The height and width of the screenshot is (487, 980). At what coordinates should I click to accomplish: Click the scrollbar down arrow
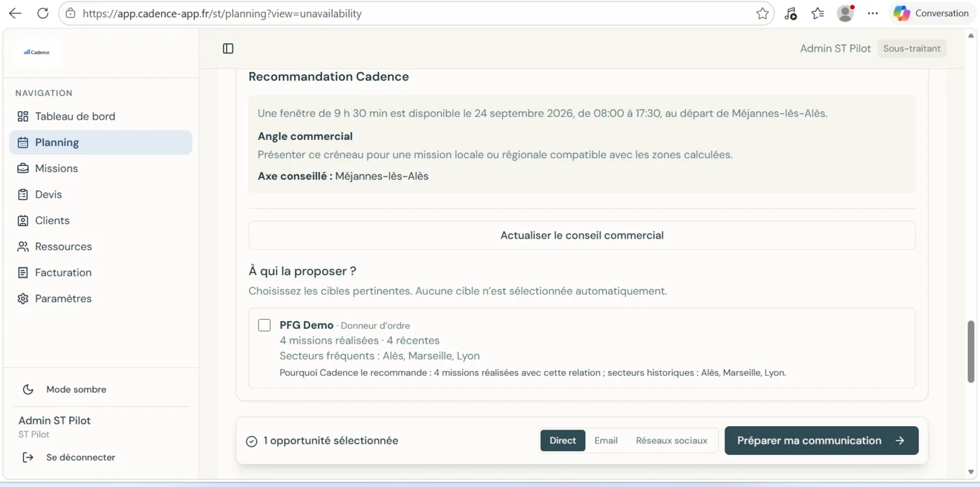coord(971,472)
